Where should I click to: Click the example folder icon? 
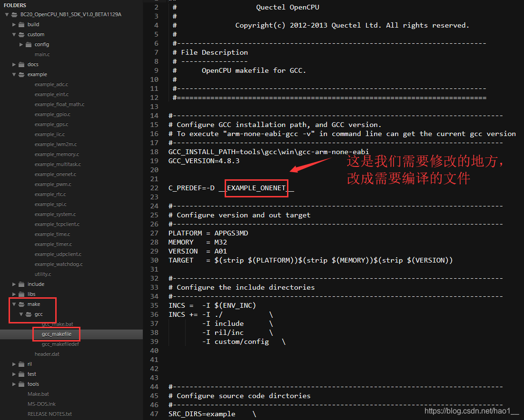[21, 75]
